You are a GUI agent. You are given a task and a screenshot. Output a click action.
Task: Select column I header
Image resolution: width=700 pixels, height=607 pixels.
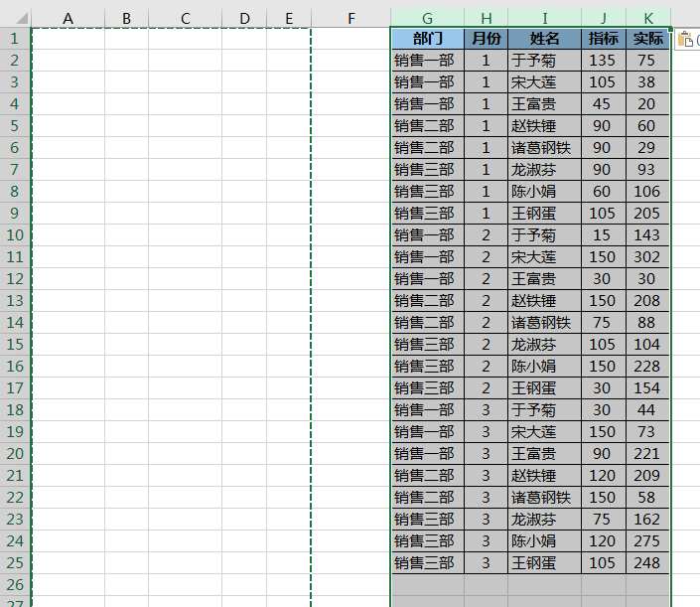click(x=545, y=18)
